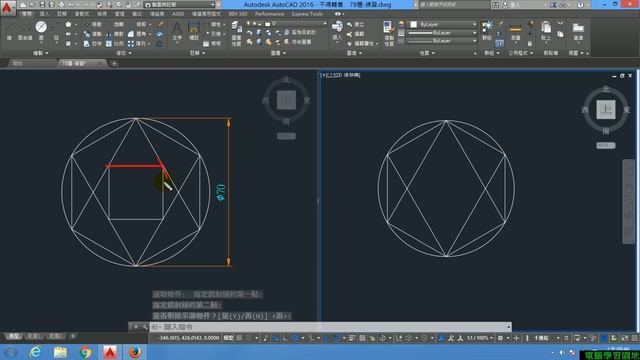Open the Performance ribbon tab
Image resolution: width=640 pixels, height=360 pixels.
click(x=269, y=14)
